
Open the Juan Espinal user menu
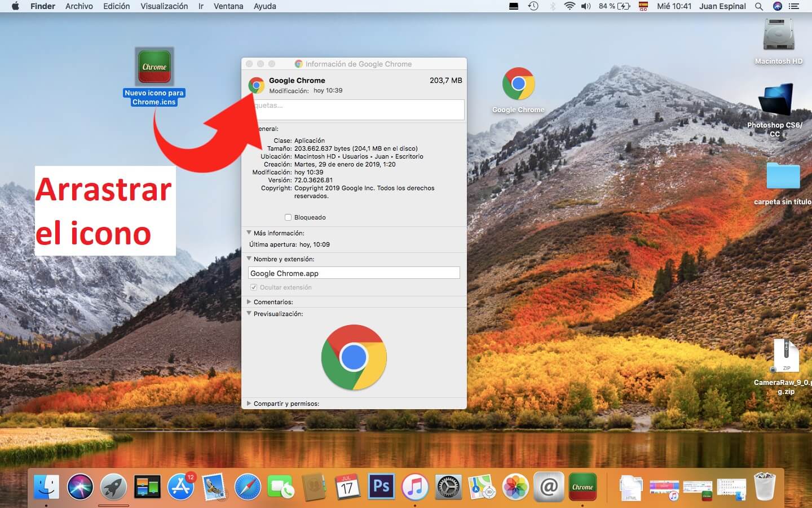(x=722, y=6)
